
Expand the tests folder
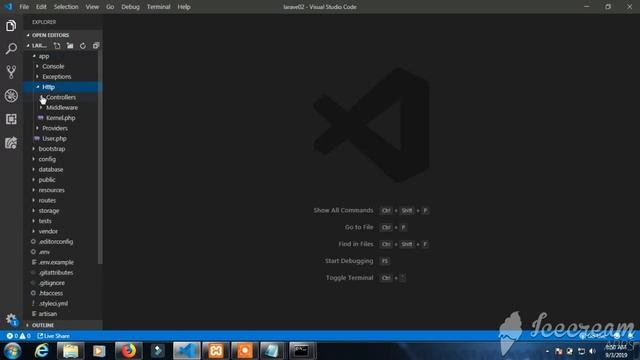tap(45, 221)
